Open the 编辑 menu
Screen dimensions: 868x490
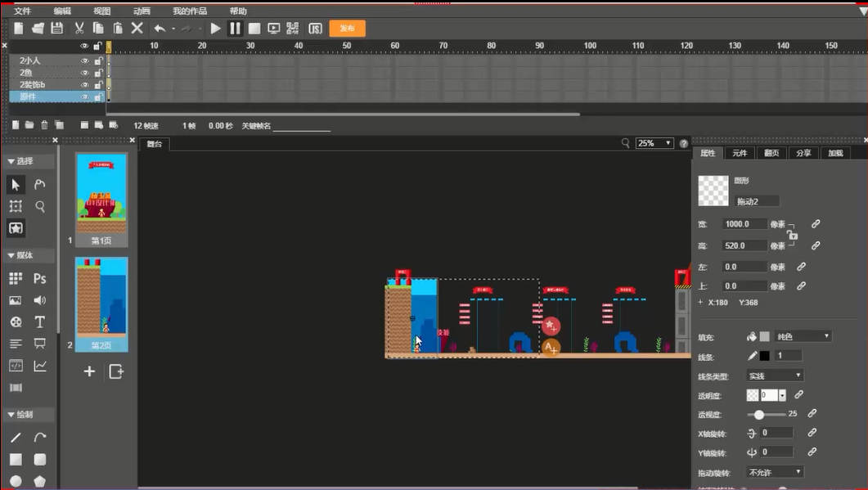62,11
